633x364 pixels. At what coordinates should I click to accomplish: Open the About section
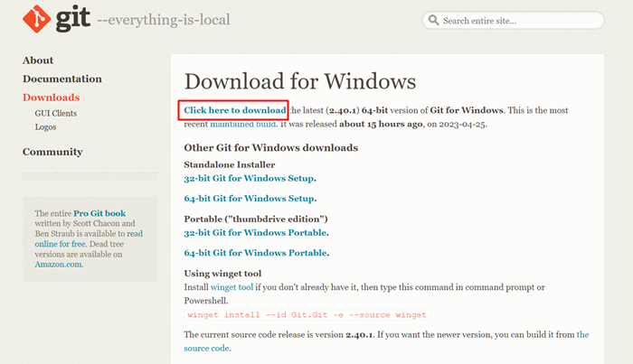tap(38, 60)
